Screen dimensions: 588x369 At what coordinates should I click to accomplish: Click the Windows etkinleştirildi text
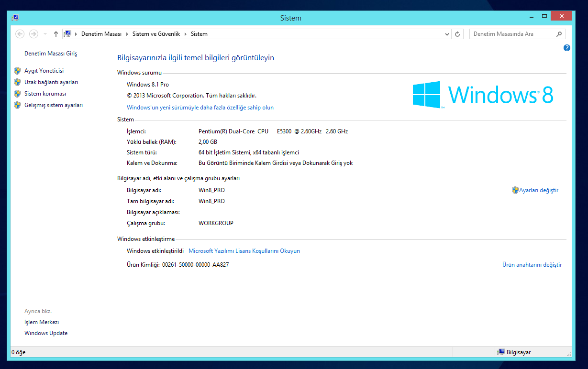(x=155, y=251)
